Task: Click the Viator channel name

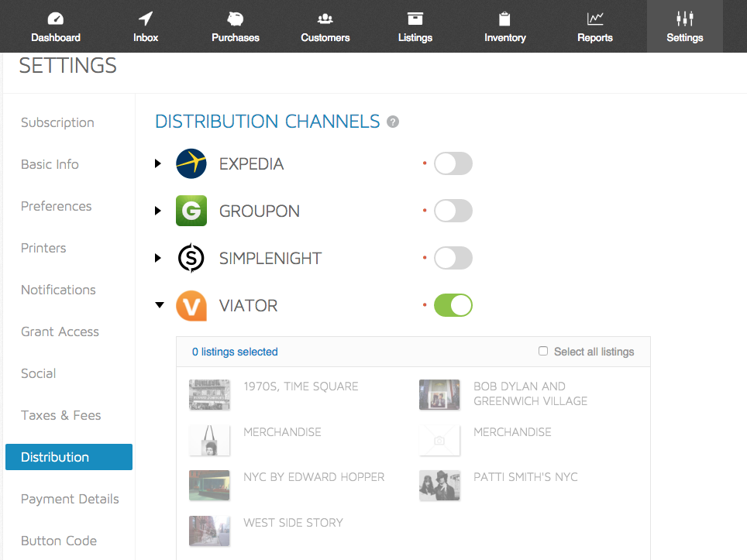Action: click(248, 306)
